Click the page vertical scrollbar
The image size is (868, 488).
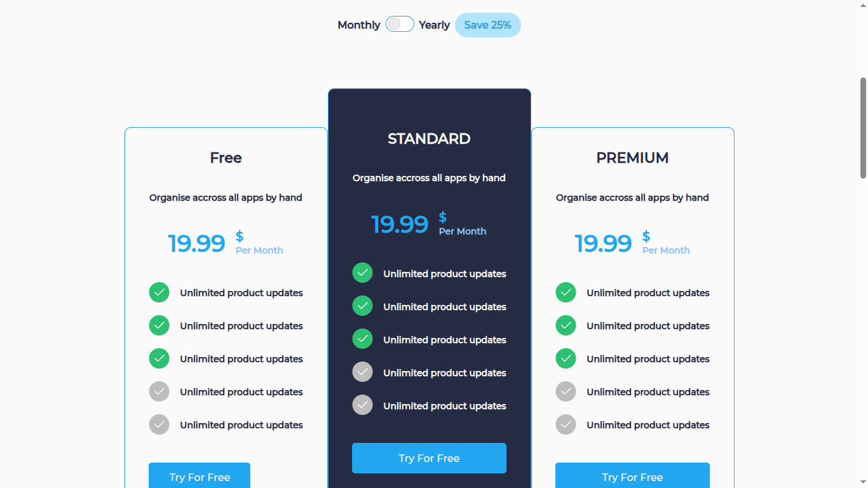863,127
